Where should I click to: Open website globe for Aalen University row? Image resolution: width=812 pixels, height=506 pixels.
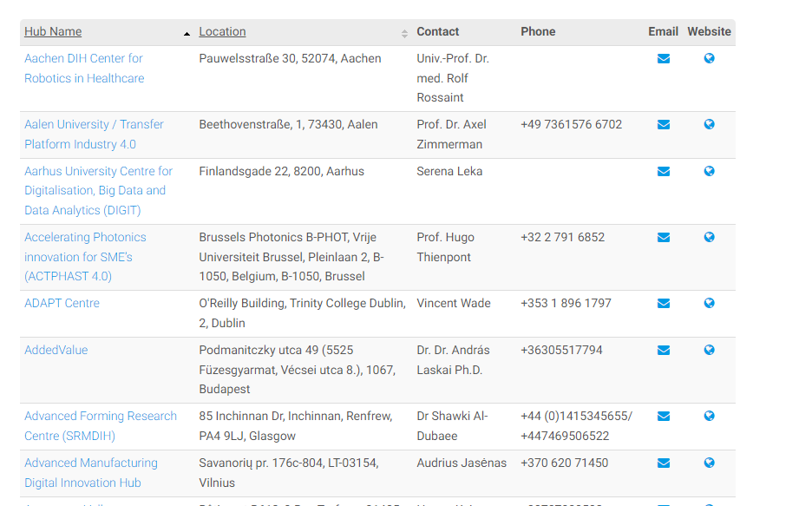click(709, 125)
